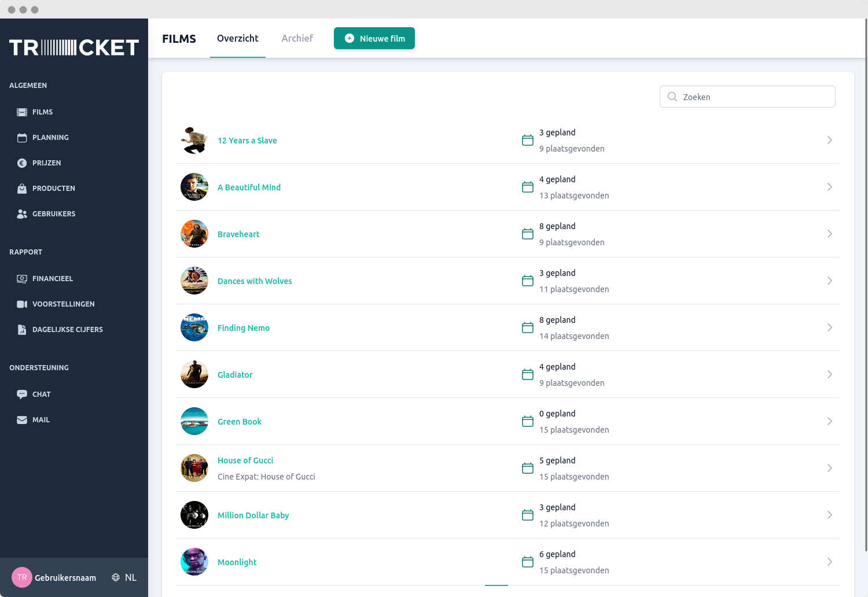Click the Nieuwe film button
This screenshot has width=868, height=597.
(x=374, y=38)
